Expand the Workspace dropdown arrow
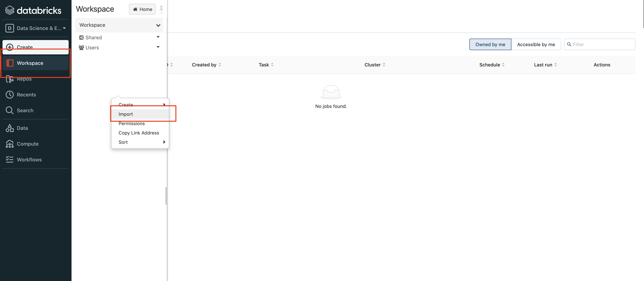The height and width of the screenshot is (281, 644). (158, 25)
